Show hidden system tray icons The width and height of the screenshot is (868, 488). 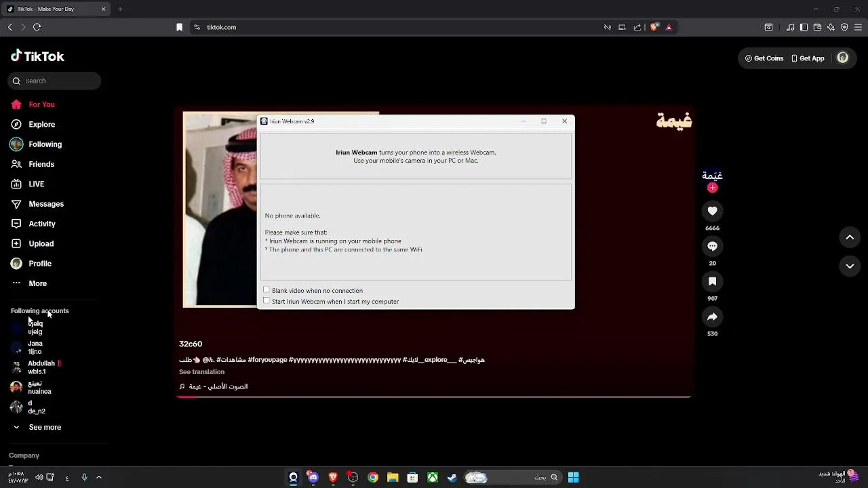pos(99,477)
